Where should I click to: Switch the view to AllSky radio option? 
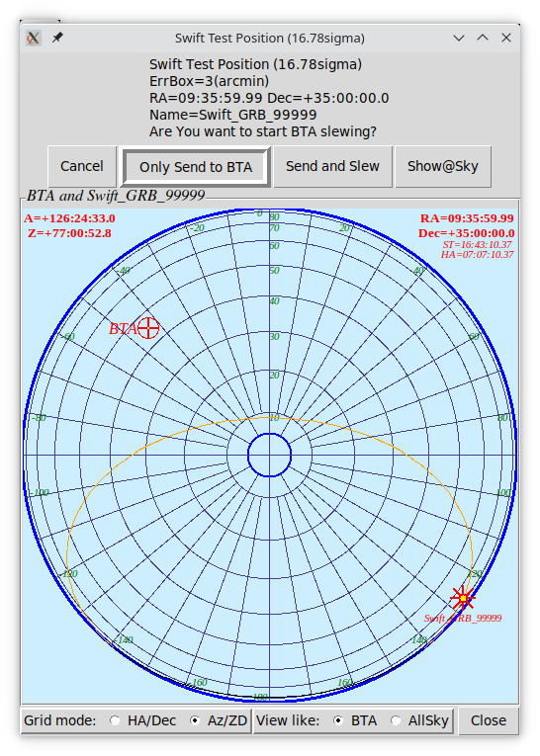point(396,720)
